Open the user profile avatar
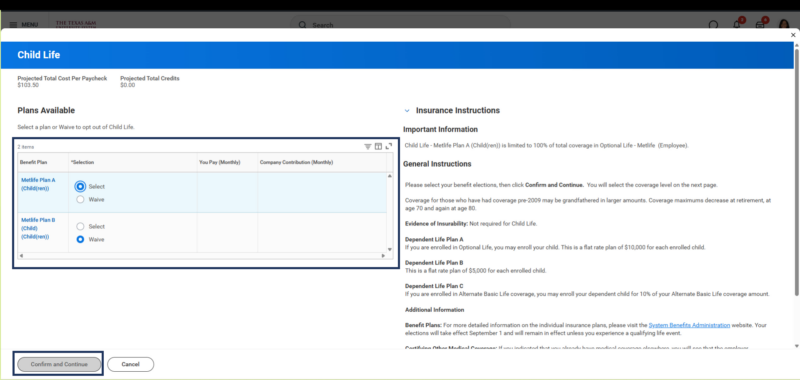Viewport: 800px width, 380px height. [784, 24]
